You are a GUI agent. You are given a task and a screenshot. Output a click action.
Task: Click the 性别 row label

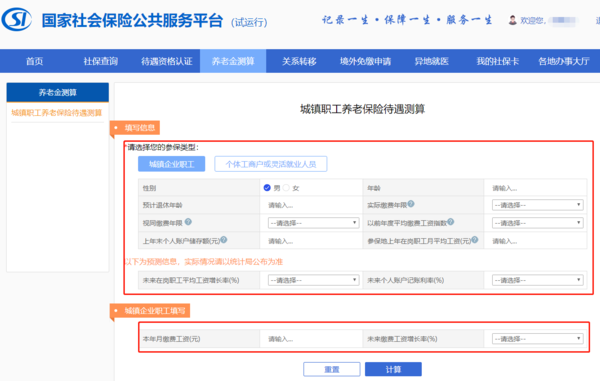point(149,188)
